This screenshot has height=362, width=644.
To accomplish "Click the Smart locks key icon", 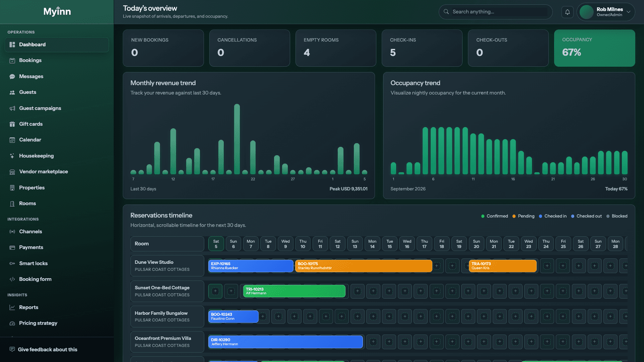I will tap(12, 263).
